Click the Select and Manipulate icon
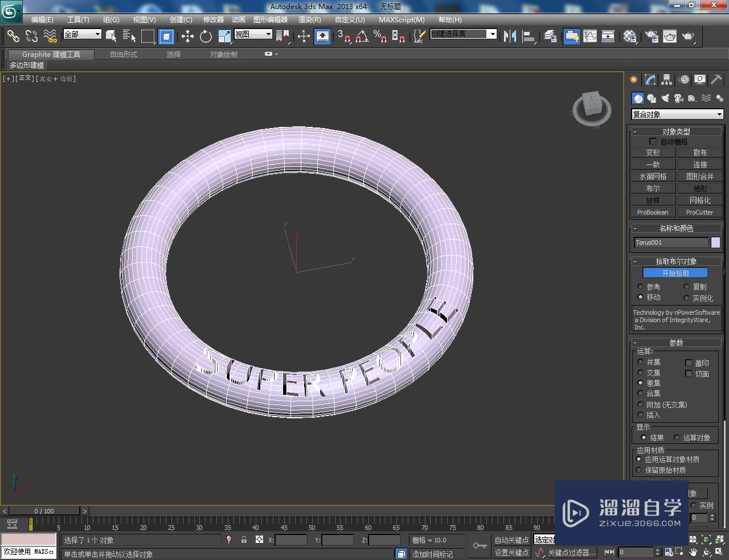 (304, 36)
